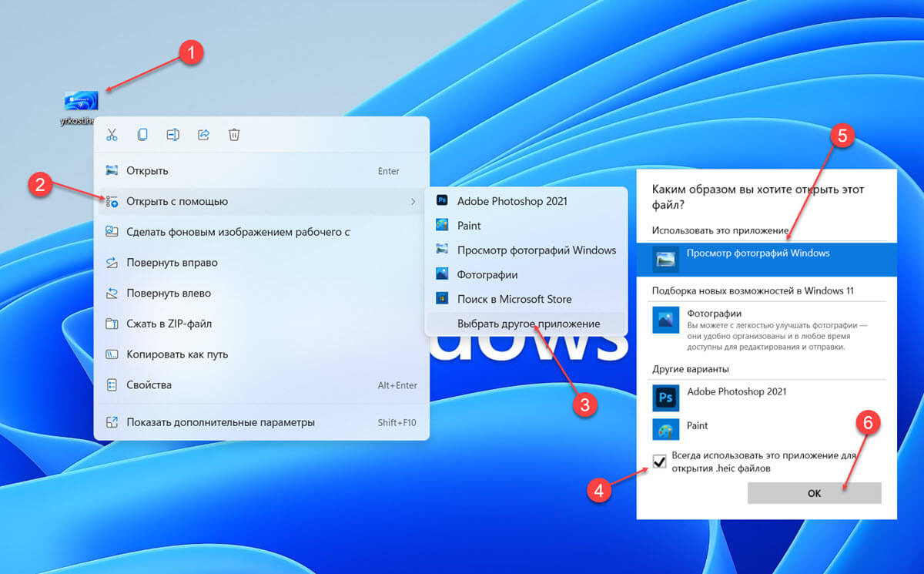Click chevron arrow next to Открыть с помощью
The image size is (924, 574).
(413, 201)
